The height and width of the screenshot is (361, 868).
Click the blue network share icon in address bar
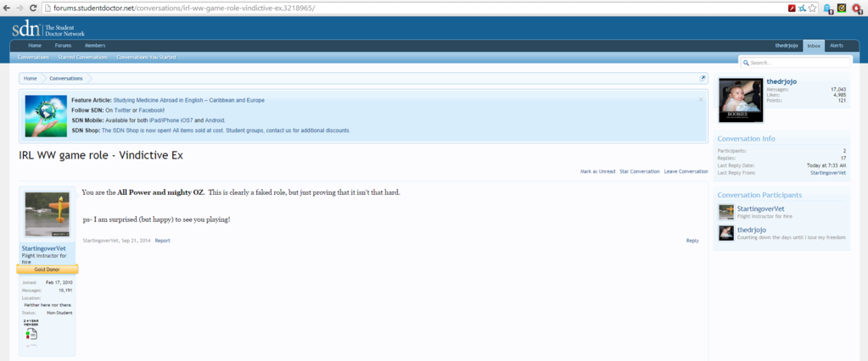(x=802, y=8)
